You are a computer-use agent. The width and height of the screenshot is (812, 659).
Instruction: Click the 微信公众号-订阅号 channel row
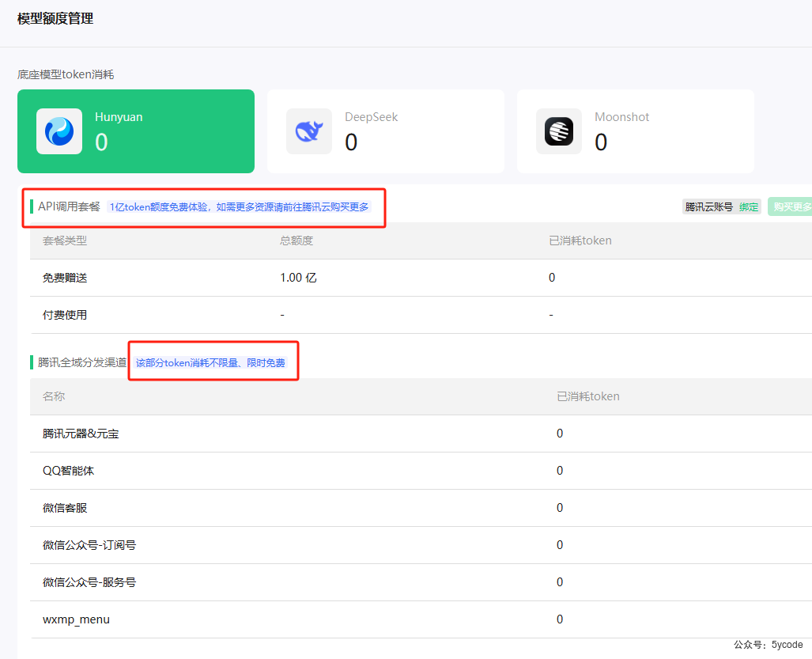421,546
